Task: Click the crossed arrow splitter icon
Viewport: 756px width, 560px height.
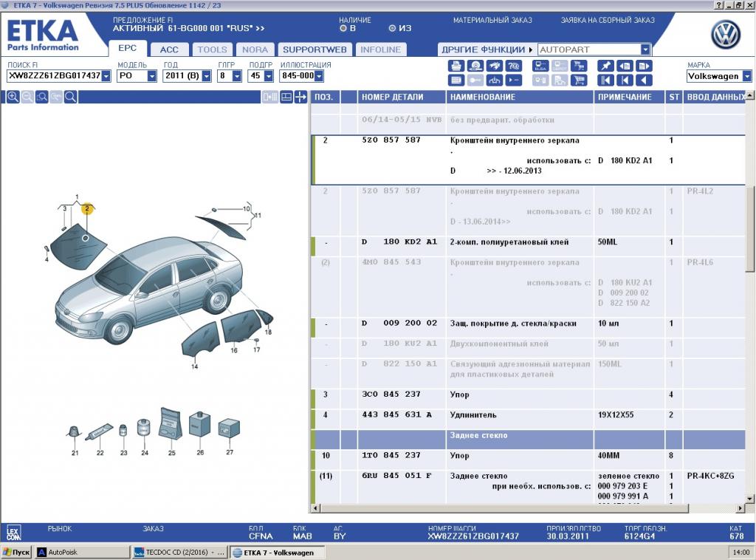Action: pos(300,97)
